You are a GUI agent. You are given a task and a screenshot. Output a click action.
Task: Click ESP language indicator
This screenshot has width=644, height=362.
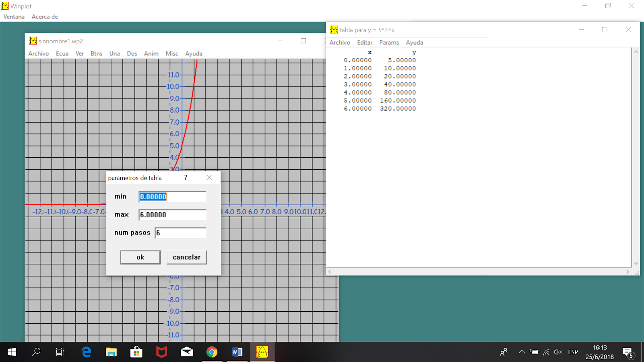pyautogui.click(x=573, y=352)
